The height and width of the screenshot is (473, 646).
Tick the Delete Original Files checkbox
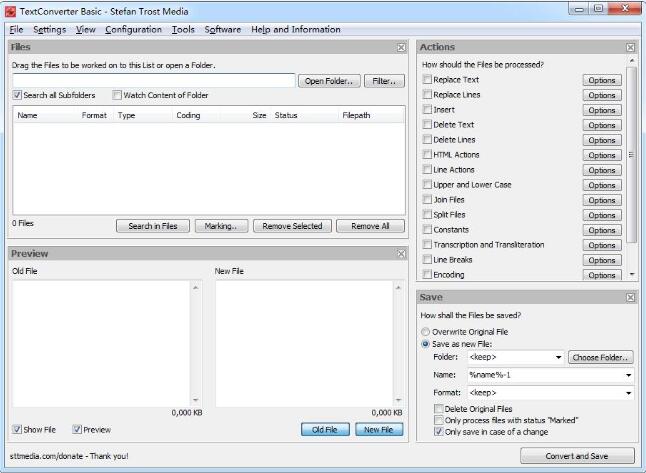point(439,409)
